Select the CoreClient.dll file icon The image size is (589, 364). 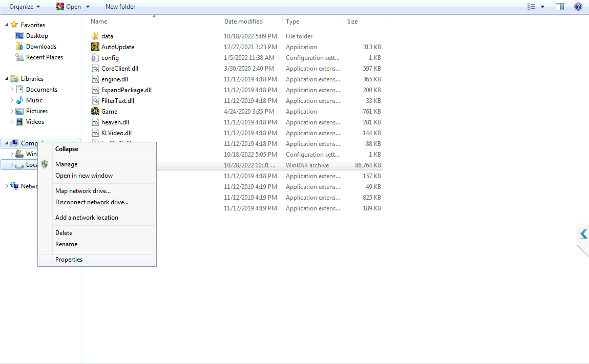click(x=95, y=69)
